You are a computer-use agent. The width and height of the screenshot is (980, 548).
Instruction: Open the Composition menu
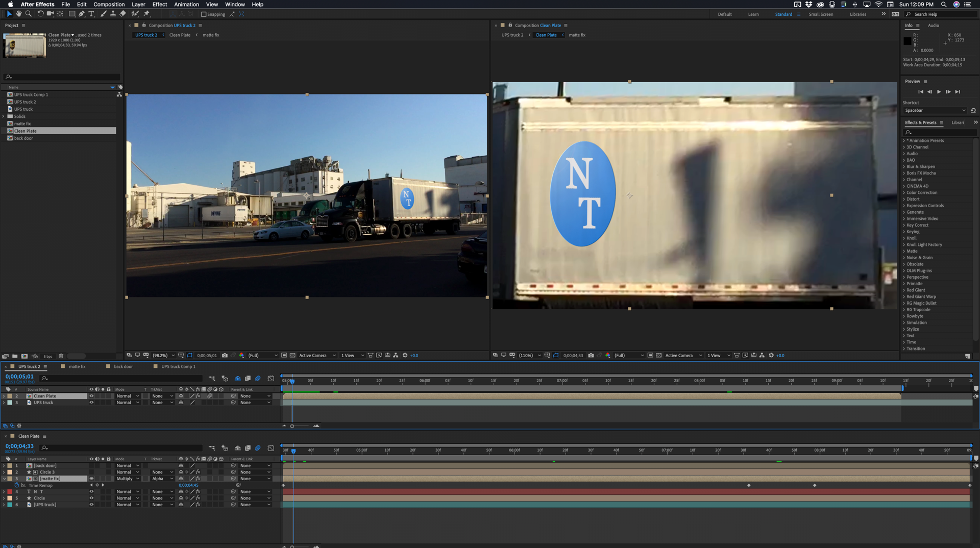pyautogui.click(x=109, y=4)
